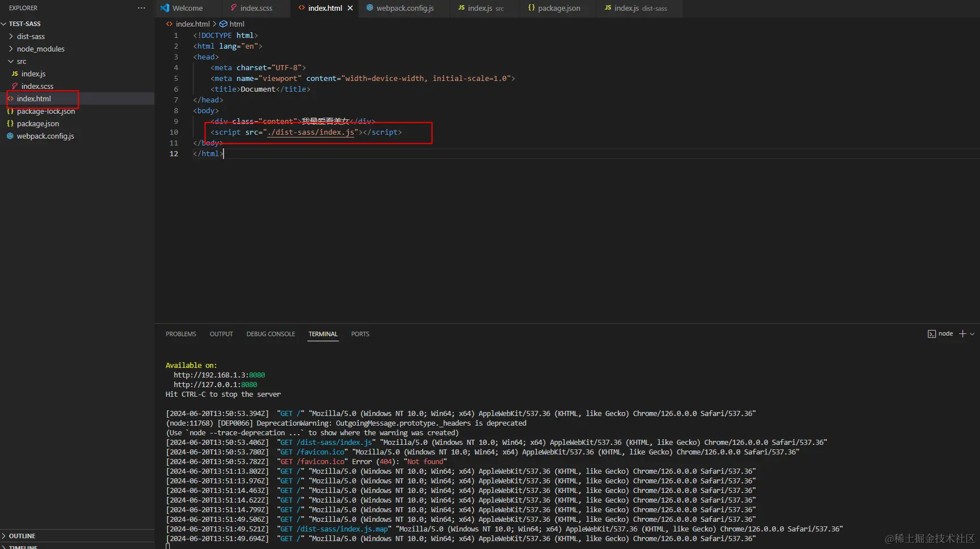Create a new terminal with the plus icon
Image resolution: width=980 pixels, height=549 pixels.
[x=962, y=334]
